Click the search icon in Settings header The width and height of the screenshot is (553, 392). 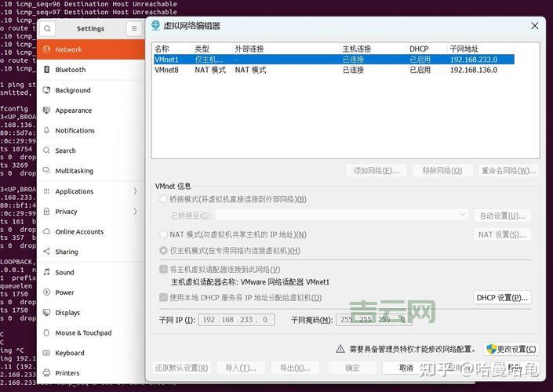[47, 28]
